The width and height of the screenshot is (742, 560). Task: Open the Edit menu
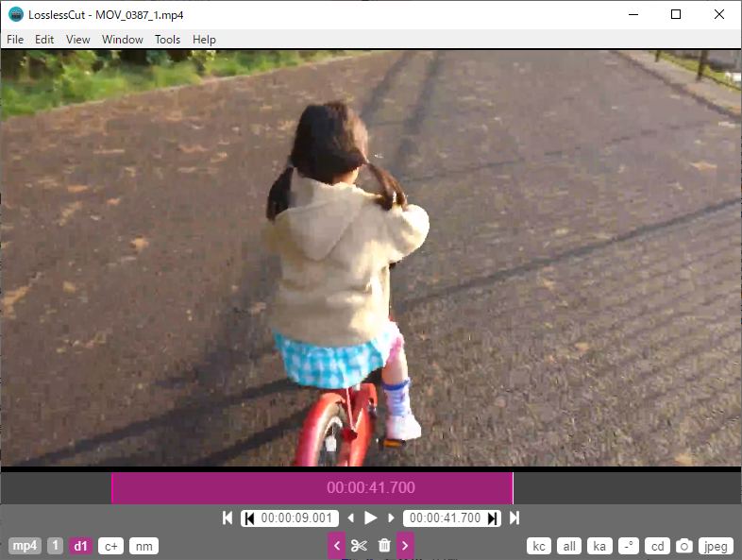(44, 40)
